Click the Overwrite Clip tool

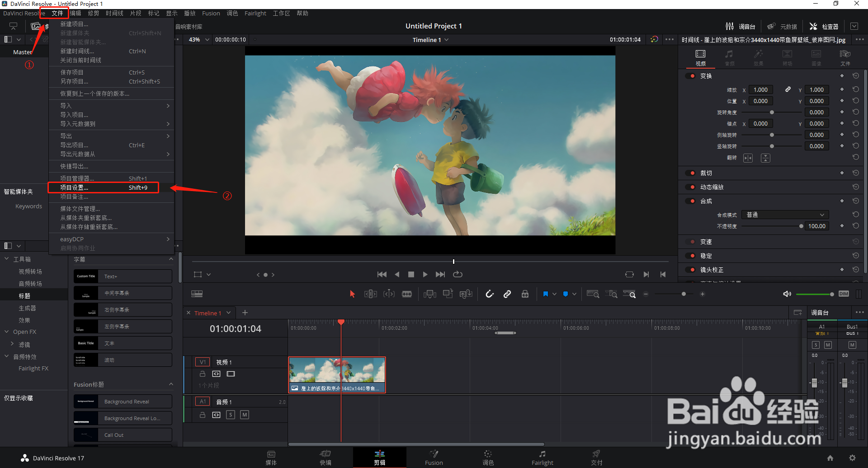pyautogui.click(x=448, y=294)
